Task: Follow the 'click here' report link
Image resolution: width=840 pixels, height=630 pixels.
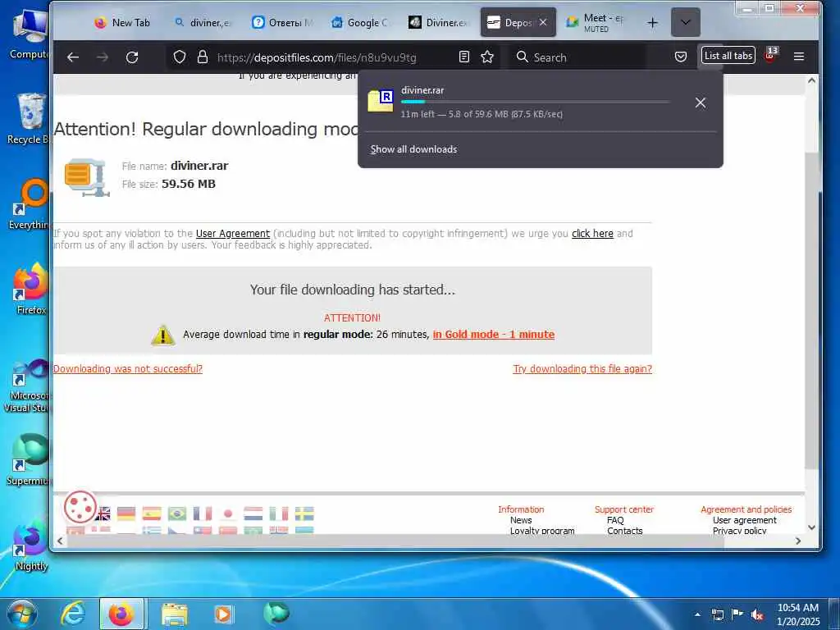Action: (592, 234)
